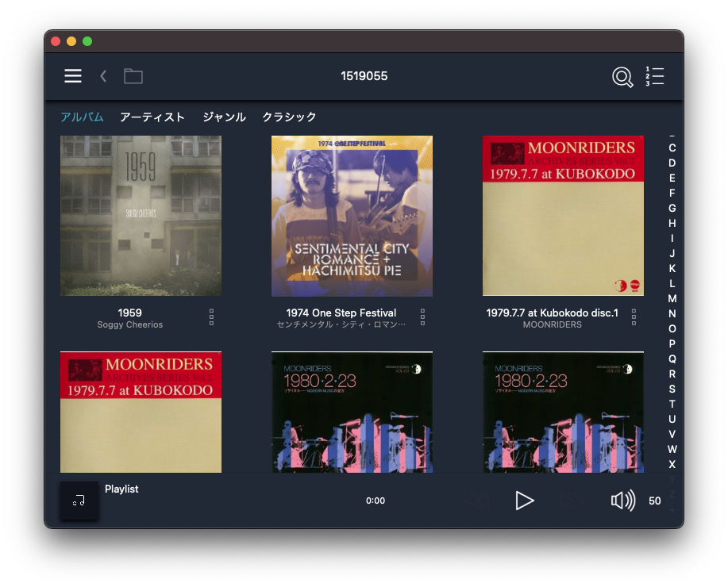The height and width of the screenshot is (587, 728).
Task: Jump to letter E in index
Action: click(672, 178)
